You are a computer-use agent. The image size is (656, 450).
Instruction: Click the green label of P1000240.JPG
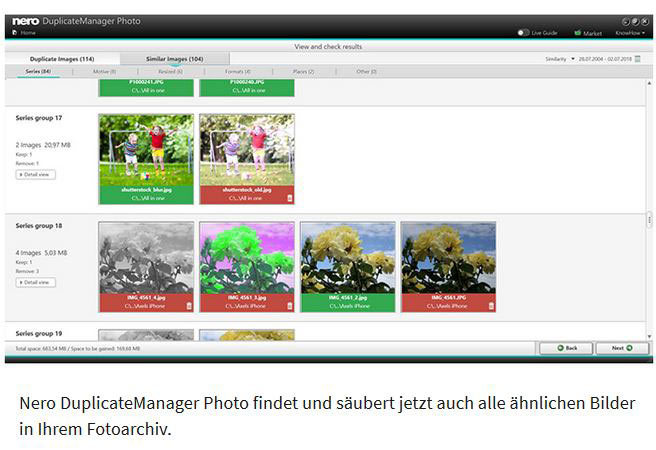tap(247, 87)
